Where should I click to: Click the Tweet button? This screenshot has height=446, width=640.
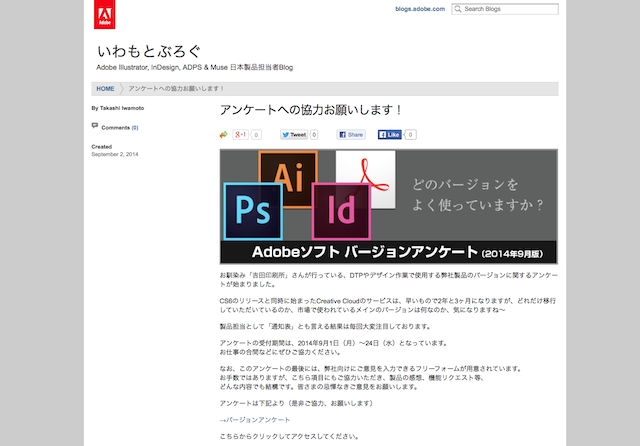pyautogui.click(x=294, y=135)
